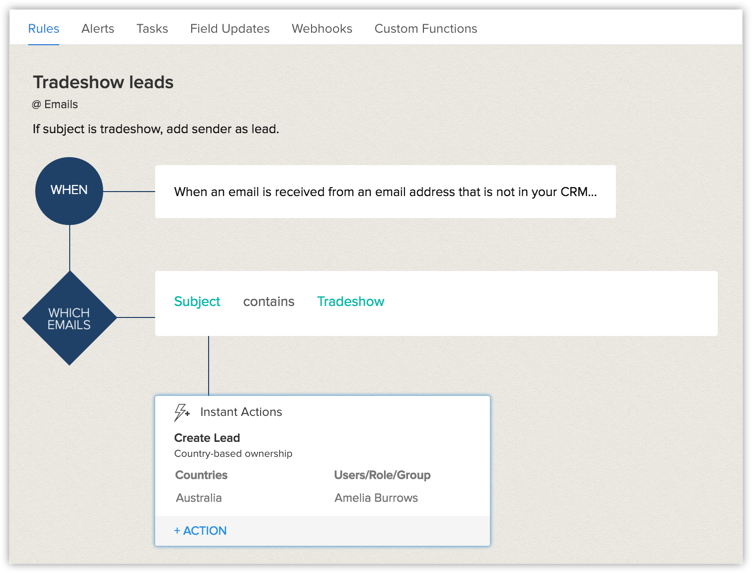Click the + ACTION link
This screenshot has width=752, height=573.
click(200, 531)
